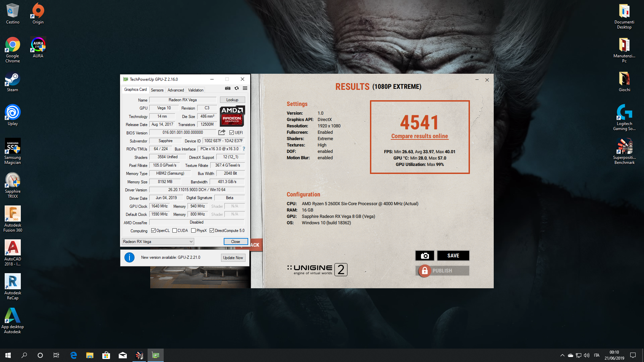Open Manutenzione Pc folder icon
Image resolution: width=644 pixels, height=362 pixels.
click(x=624, y=50)
